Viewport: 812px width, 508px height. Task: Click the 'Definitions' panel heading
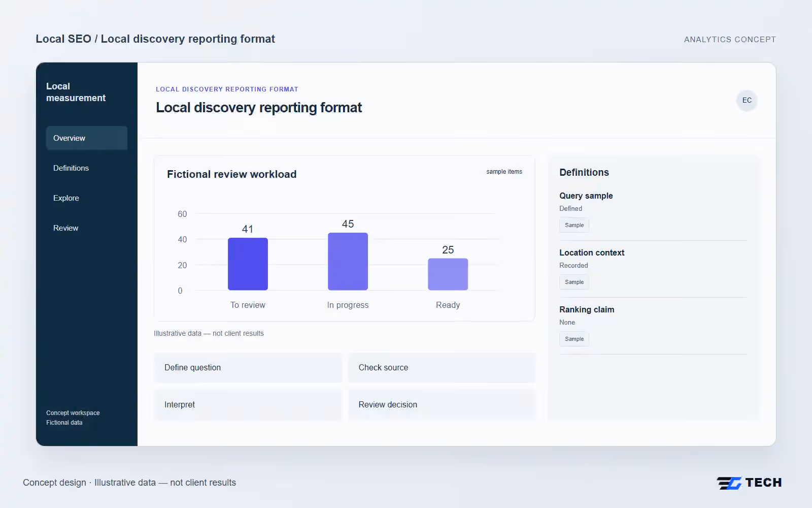click(584, 172)
